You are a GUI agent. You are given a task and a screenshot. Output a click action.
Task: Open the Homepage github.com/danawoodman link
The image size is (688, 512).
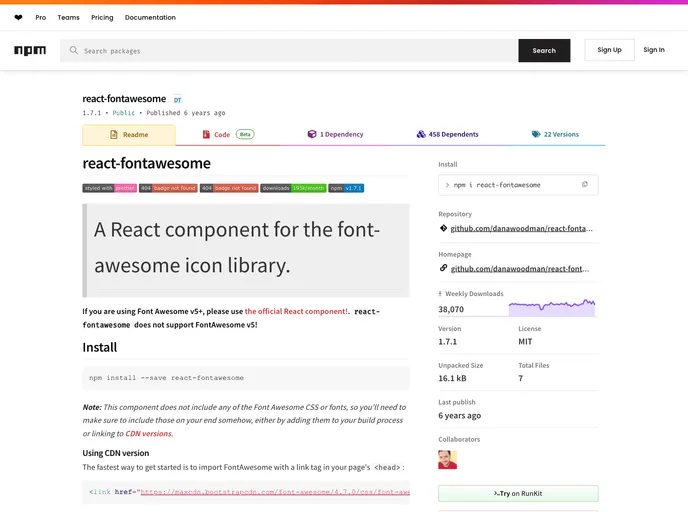pyautogui.click(x=520, y=269)
